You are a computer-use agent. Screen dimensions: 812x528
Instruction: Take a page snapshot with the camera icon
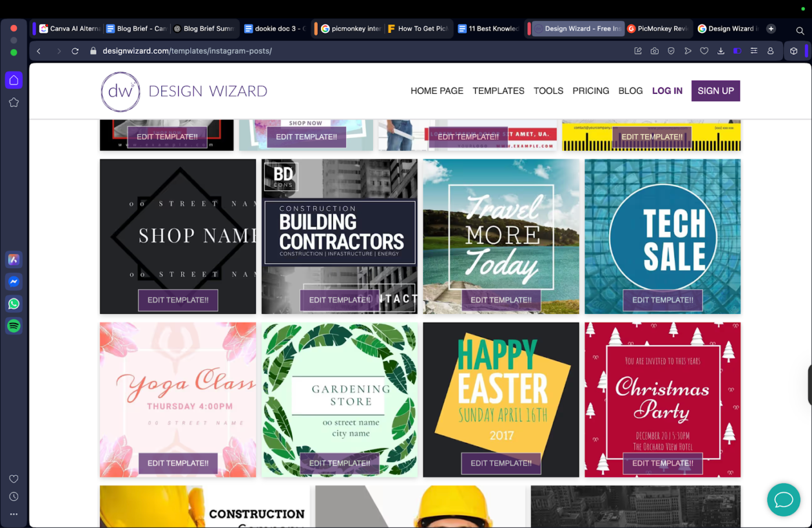[654, 50]
